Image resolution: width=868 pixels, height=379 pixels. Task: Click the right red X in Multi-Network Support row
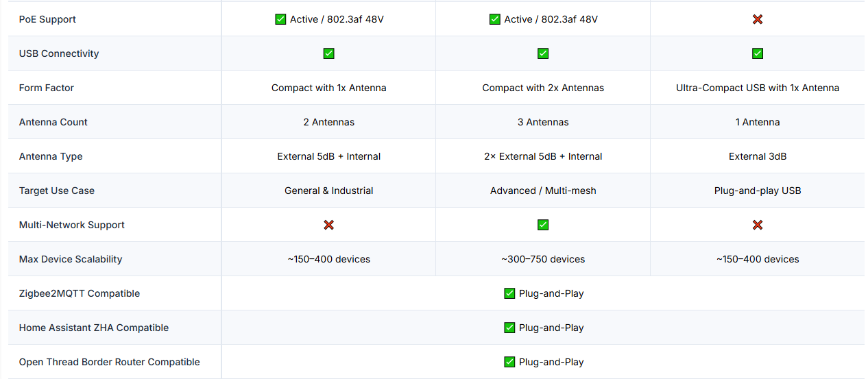[x=757, y=225]
